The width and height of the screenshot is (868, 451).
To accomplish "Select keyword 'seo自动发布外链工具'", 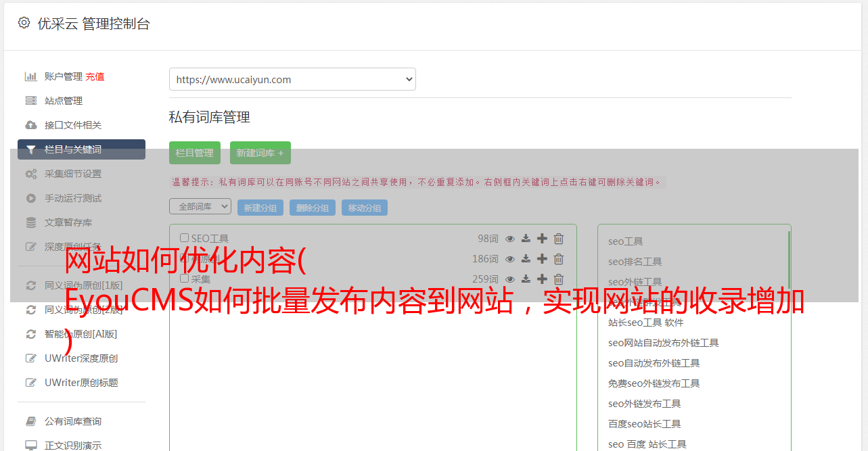I will point(654,363).
